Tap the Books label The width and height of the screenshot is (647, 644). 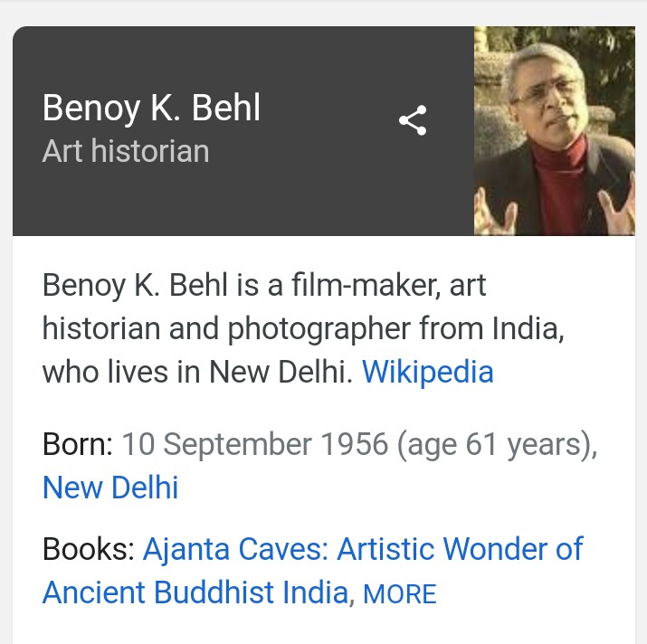click(x=89, y=549)
